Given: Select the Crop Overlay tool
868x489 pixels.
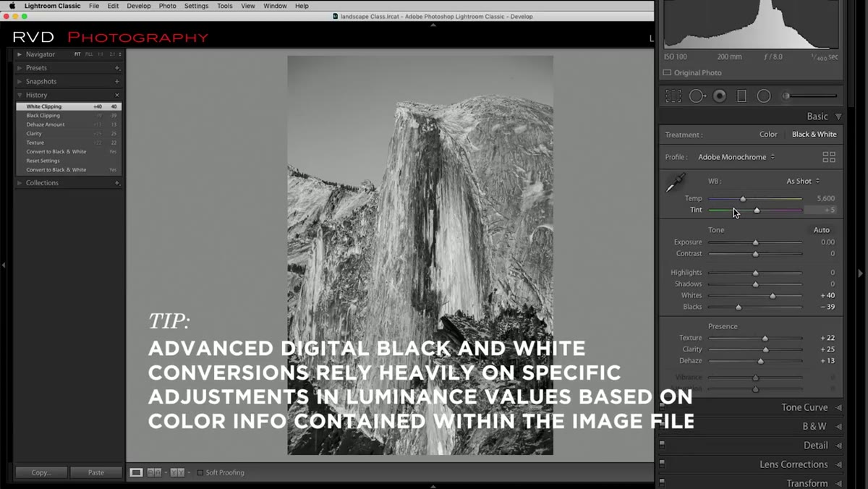Looking at the screenshot, I should (673, 96).
